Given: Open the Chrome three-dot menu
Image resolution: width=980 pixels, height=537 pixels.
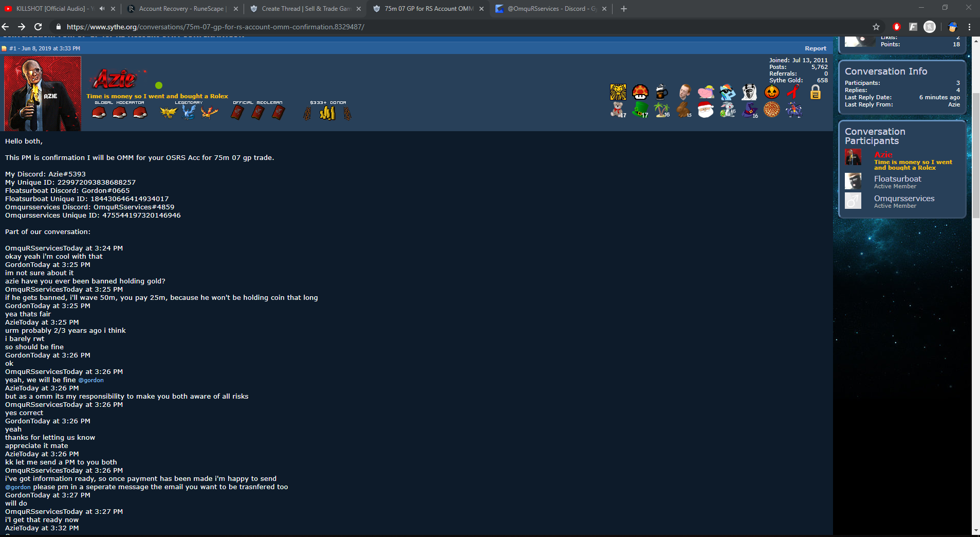Looking at the screenshot, I should click(x=970, y=27).
